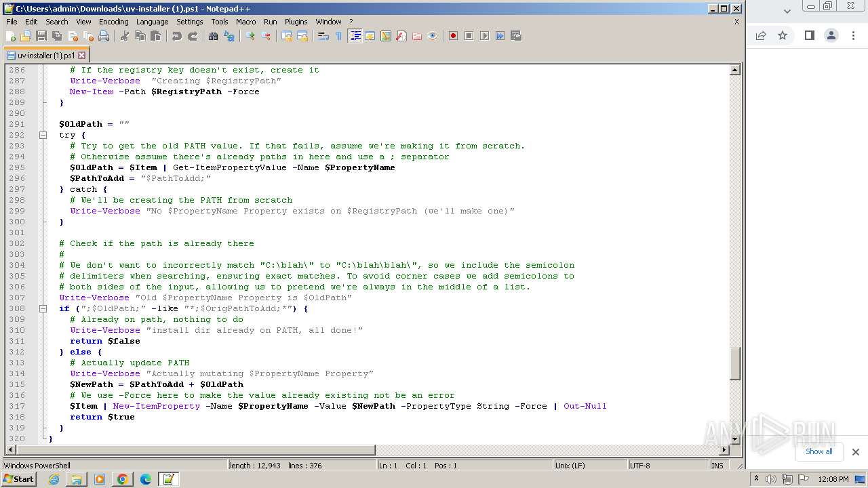Open the Macro menu
The image size is (868, 488).
(245, 22)
